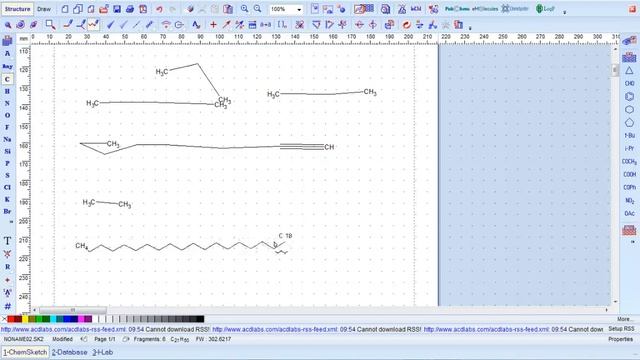Viewport: 640px width, 360px height.
Task: Click the LogP calculation button
Action: [x=545, y=9]
